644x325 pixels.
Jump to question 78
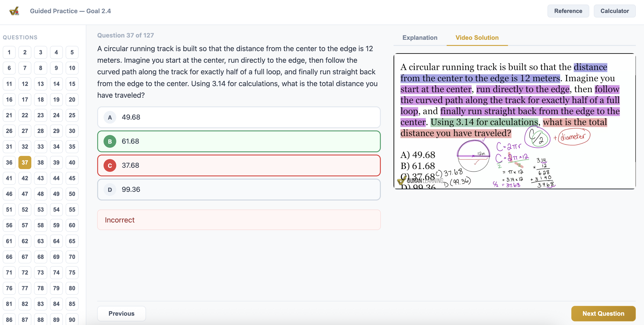[40, 288]
